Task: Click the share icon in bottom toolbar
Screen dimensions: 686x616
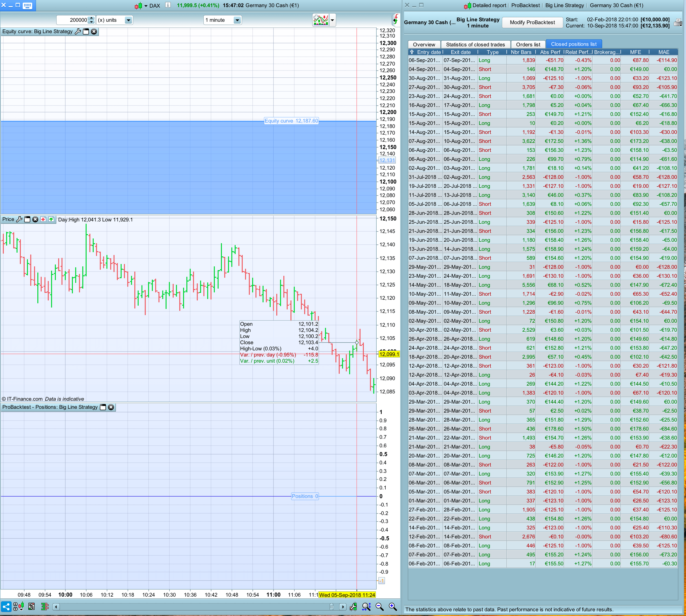Action: click(6, 607)
